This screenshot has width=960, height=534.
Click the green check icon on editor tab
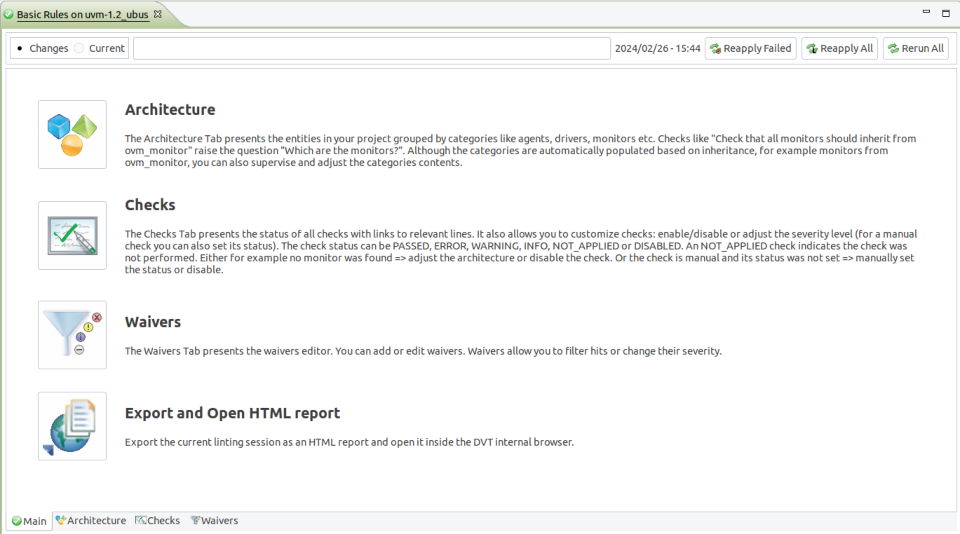9,13
